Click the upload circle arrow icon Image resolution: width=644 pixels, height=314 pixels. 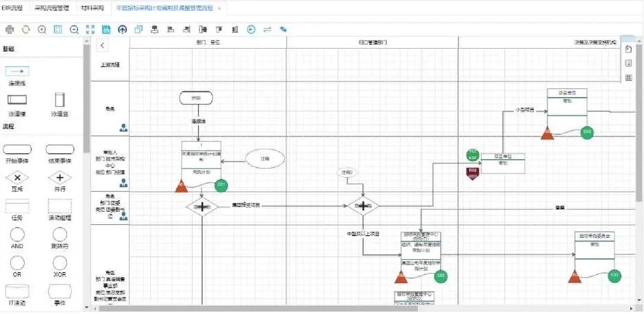coord(122,29)
